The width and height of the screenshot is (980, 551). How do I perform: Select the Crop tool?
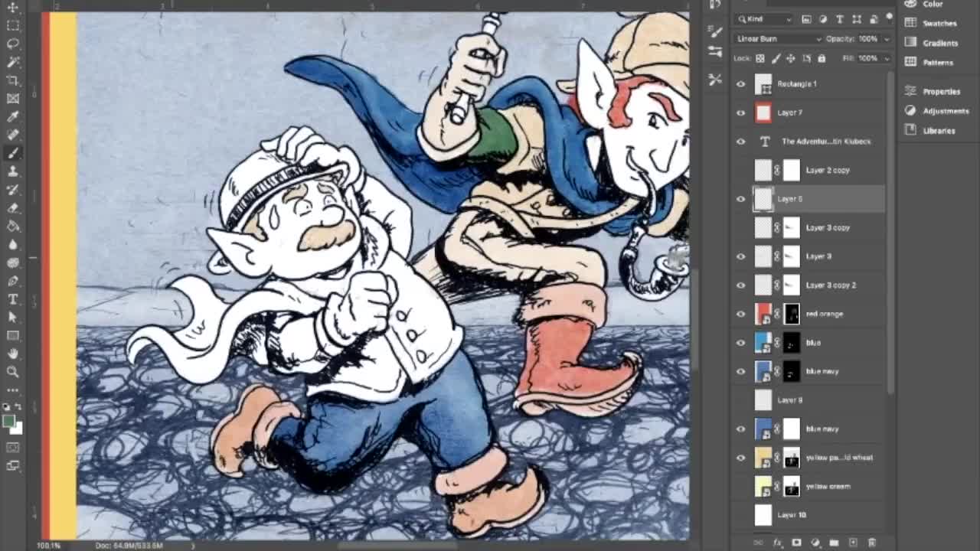[13, 80]
